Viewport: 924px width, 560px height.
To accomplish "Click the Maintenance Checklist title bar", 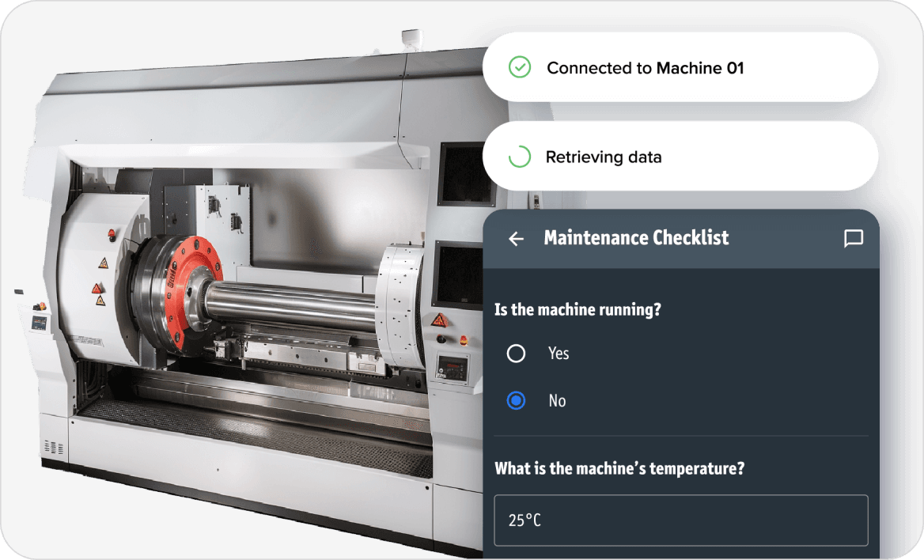I will tap(680, 238).
